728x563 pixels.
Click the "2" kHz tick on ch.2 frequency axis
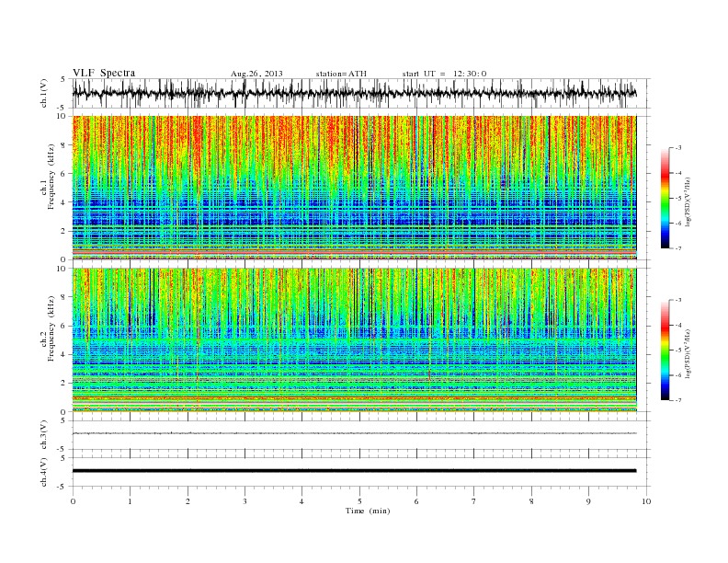[x=63, y=384]
